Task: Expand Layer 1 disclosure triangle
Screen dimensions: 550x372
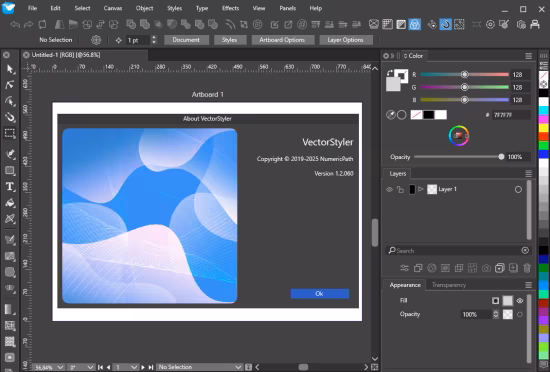Action: (x=421, y=189)
